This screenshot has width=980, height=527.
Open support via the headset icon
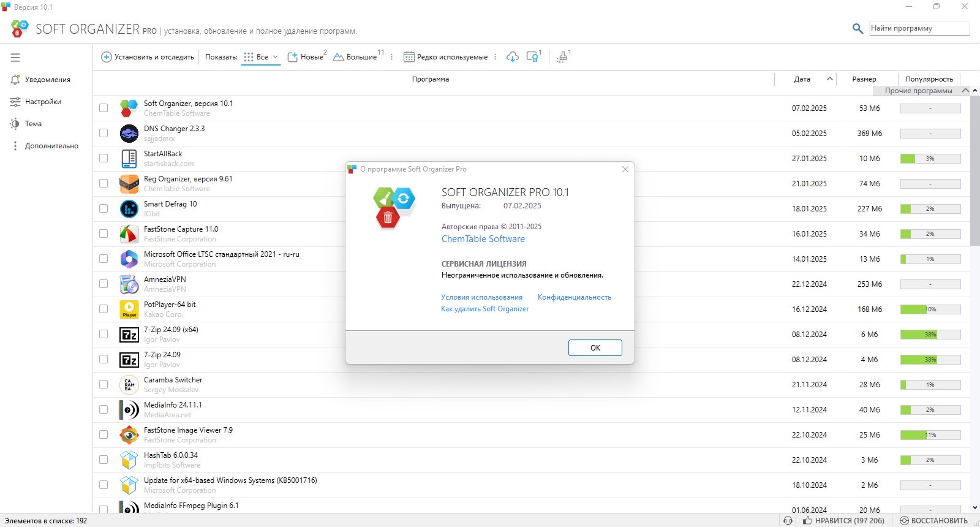click(x=788, y=520)
